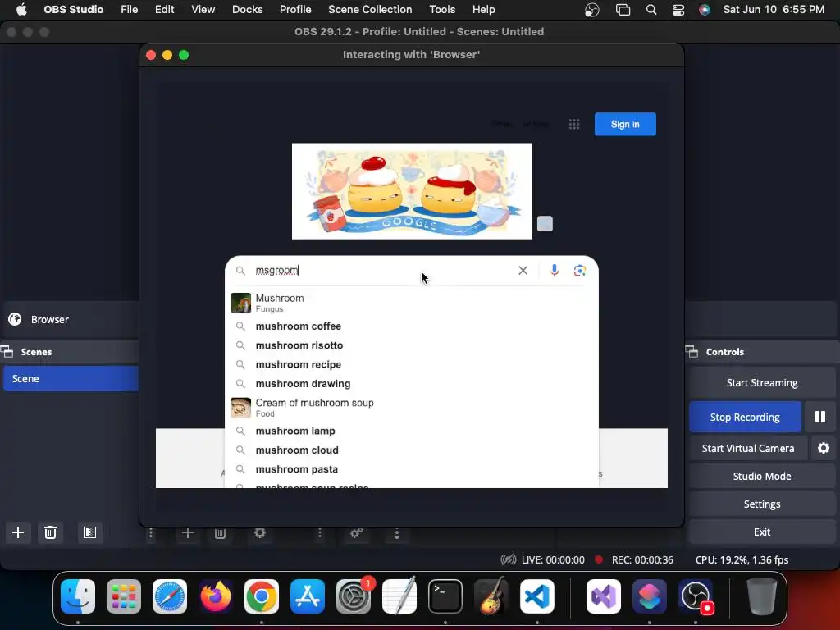
Task: Click OBS Studio icon in Dock
Action: pyautogui.click(x=696, y=596)
